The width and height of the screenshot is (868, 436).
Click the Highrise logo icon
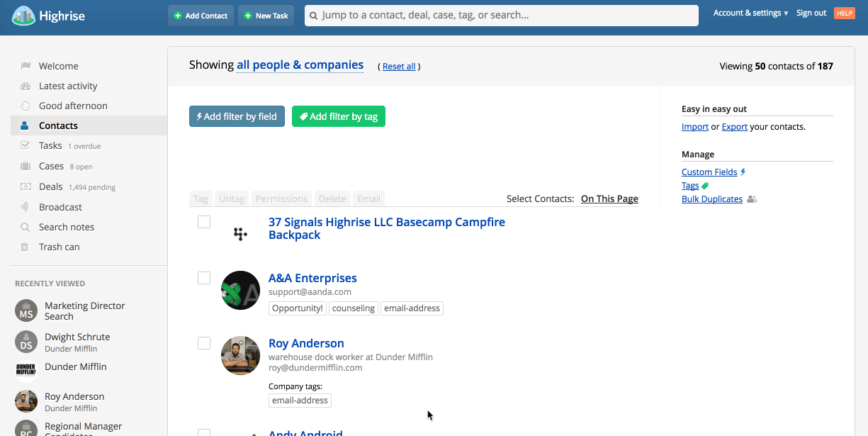click(23, 16)
